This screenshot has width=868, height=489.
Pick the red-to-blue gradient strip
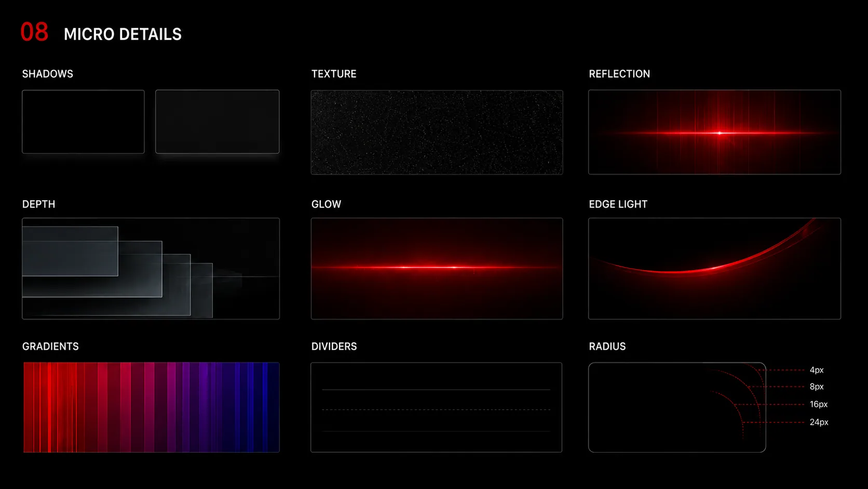[x=151, y=407]
